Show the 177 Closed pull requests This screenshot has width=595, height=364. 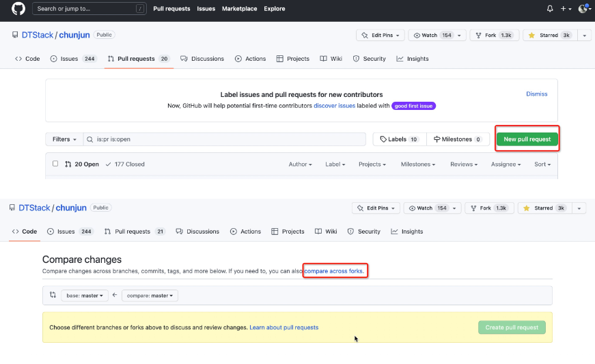tap(125, 164)
